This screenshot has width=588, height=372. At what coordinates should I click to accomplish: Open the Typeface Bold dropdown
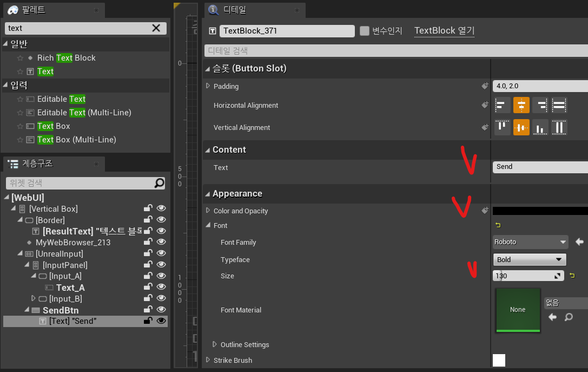pyautogui.click(x=530, y=260)
